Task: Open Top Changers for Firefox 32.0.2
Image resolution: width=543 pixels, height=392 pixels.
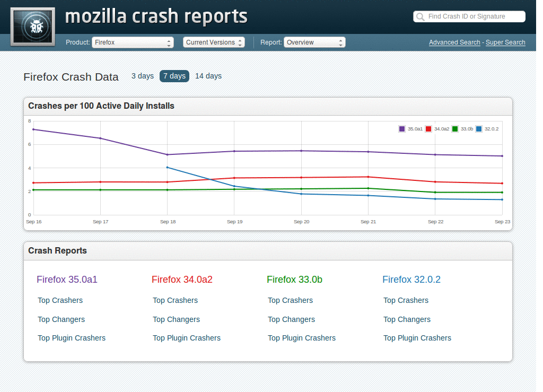Action: pyautogui.click(x=407, y=319)
